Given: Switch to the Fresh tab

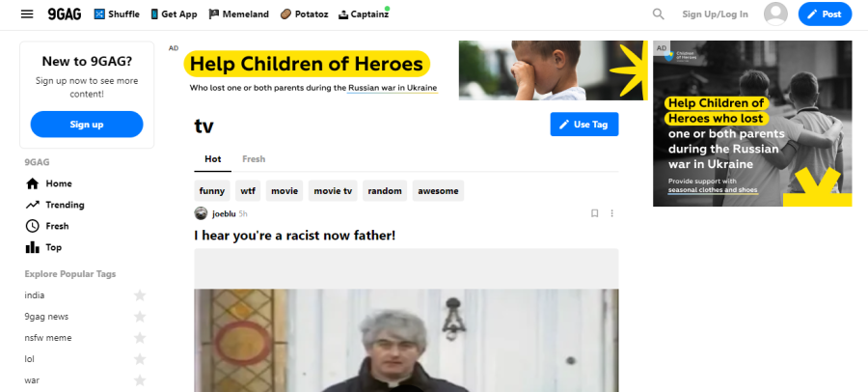Looking at the screenshot, I should [254, 159].
